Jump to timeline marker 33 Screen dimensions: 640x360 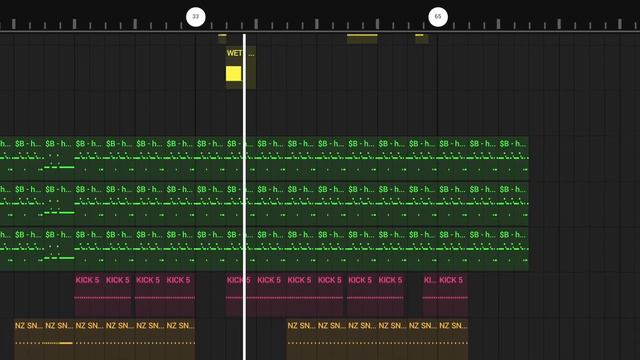pyautogui.click(x=196, y=17)
